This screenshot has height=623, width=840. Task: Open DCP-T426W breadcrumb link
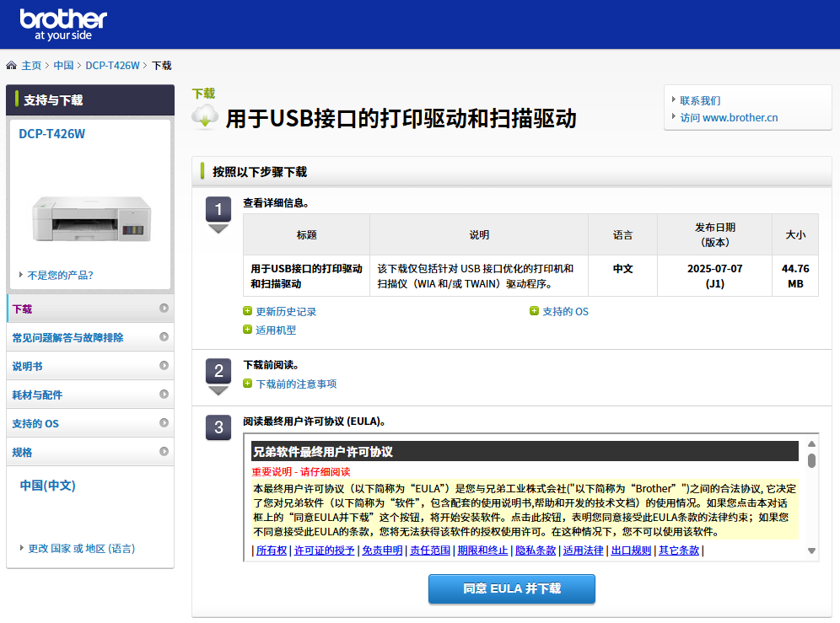click(x=112, y=66)
